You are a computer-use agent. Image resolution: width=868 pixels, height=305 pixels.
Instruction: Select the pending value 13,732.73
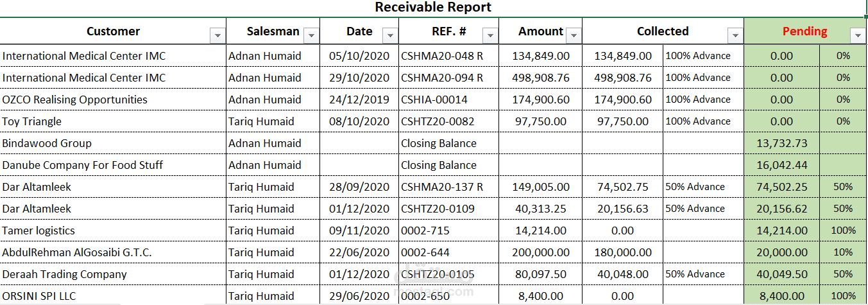781,143
